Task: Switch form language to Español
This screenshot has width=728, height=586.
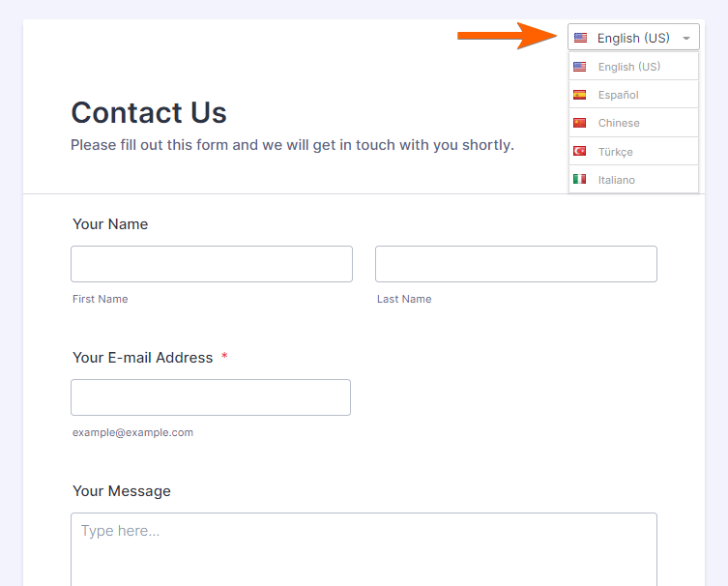Action: pyautogui.click(x=619, y=95)
